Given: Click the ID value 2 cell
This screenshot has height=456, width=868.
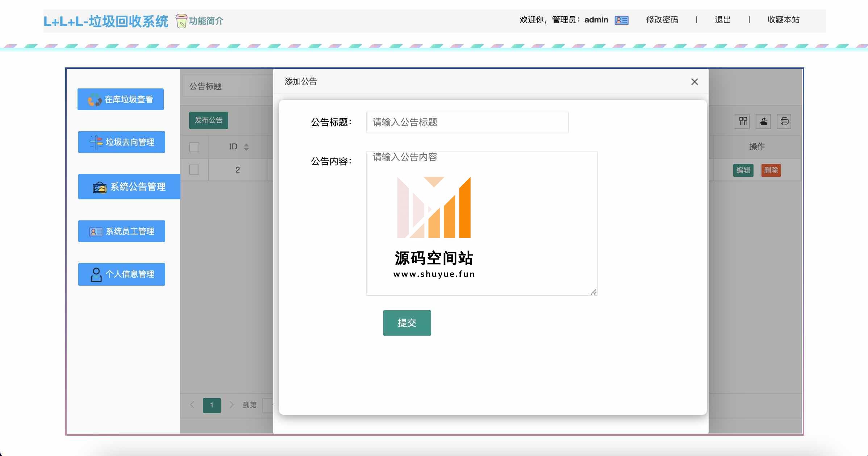Looking at the screenshot, I should [x=238, y=170].
